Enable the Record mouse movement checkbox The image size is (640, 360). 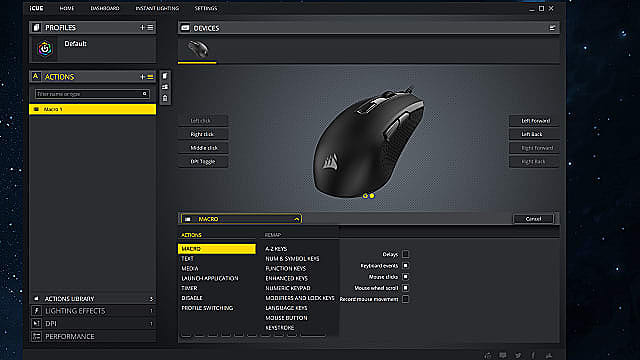tap(405, 299)
